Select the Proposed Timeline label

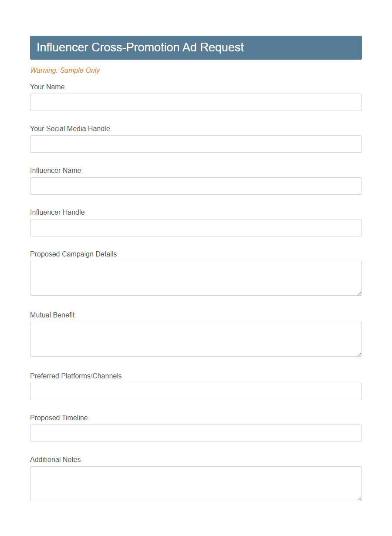(x=59, y=418)
